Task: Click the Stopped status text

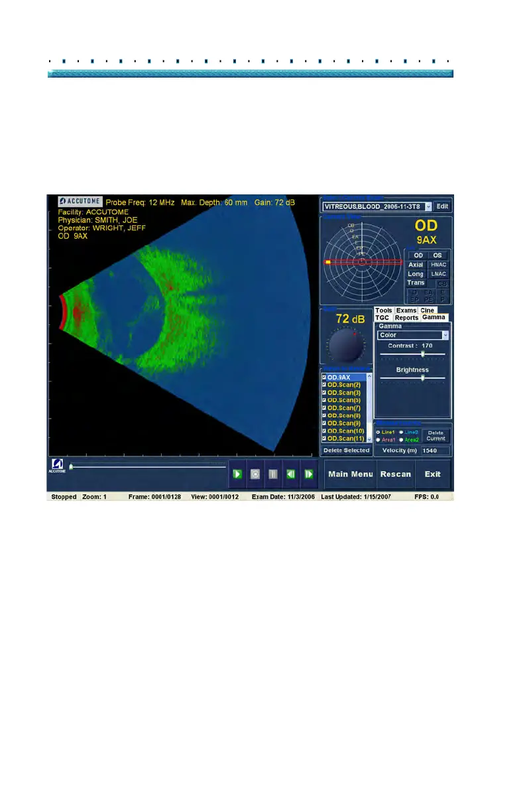Action: point(62,496)
